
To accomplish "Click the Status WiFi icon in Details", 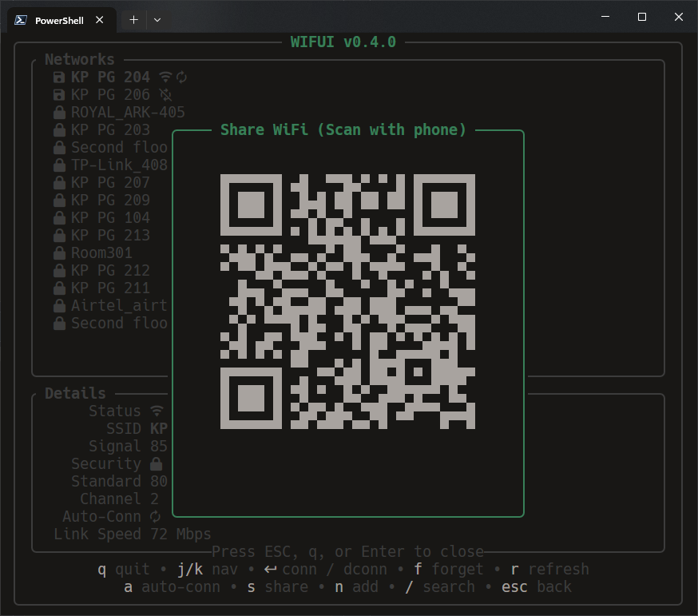I will click(x=157, y=411).
